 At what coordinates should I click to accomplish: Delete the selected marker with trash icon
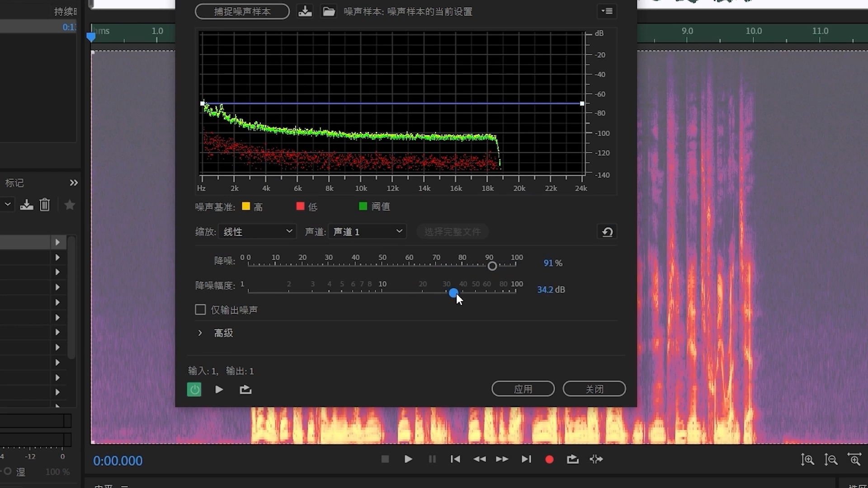(44, 205)
